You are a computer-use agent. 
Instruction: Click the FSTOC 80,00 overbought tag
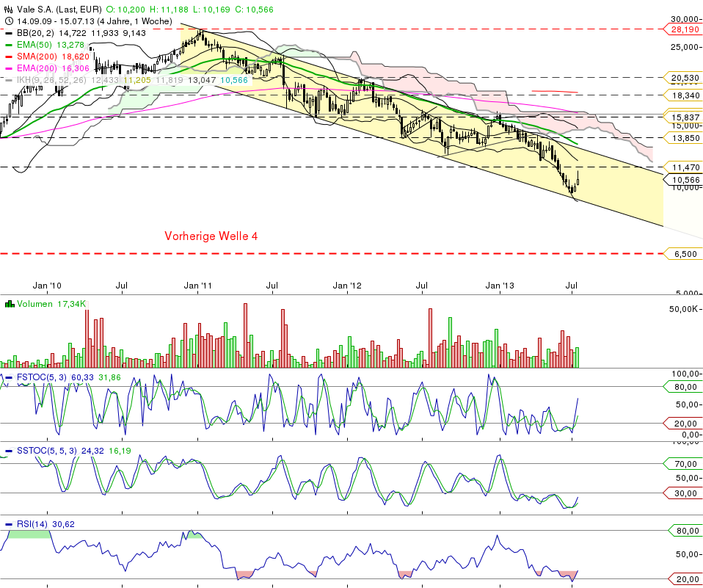682,387
